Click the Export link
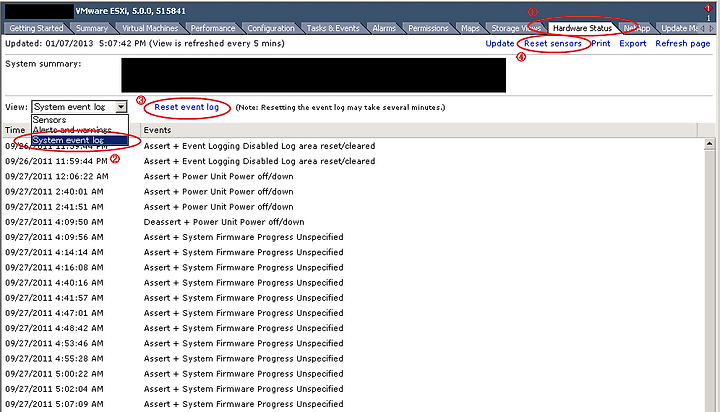The image size is (720, 412). pyautogui.click(x=633, y=44)
